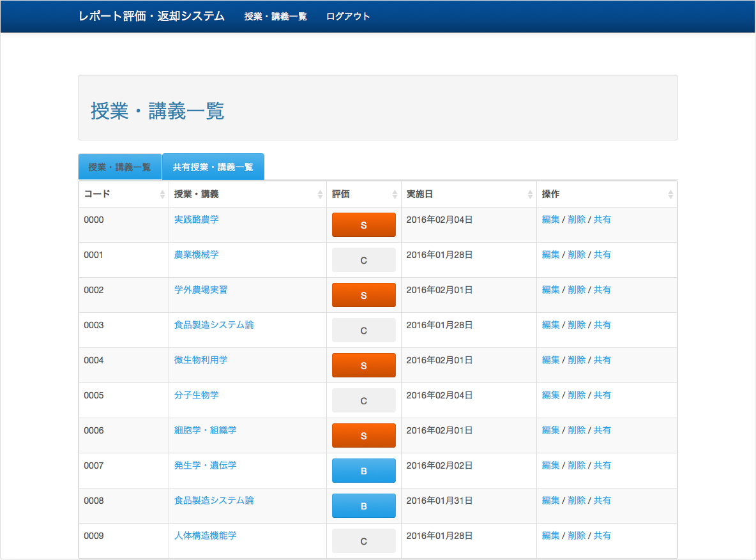Sort table by コード column arrows
Viewport: 756px width, 560px height.
pyautogui.click(x=162, y=195)
